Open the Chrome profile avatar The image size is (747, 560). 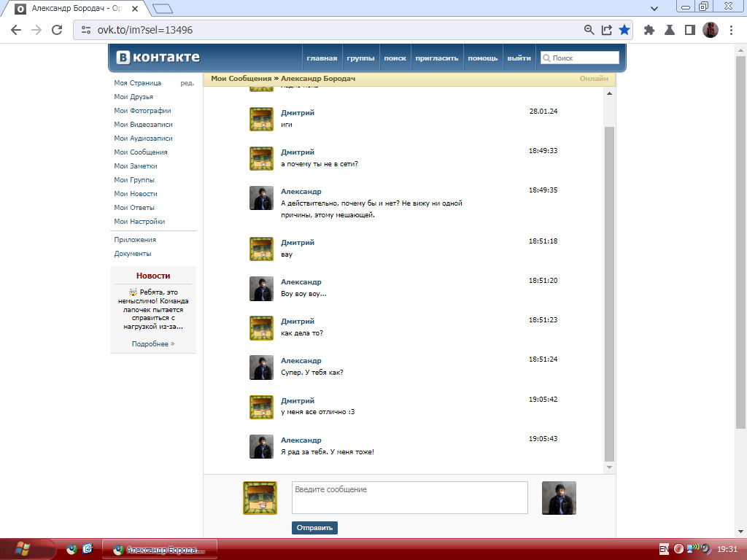pos(711,30)
